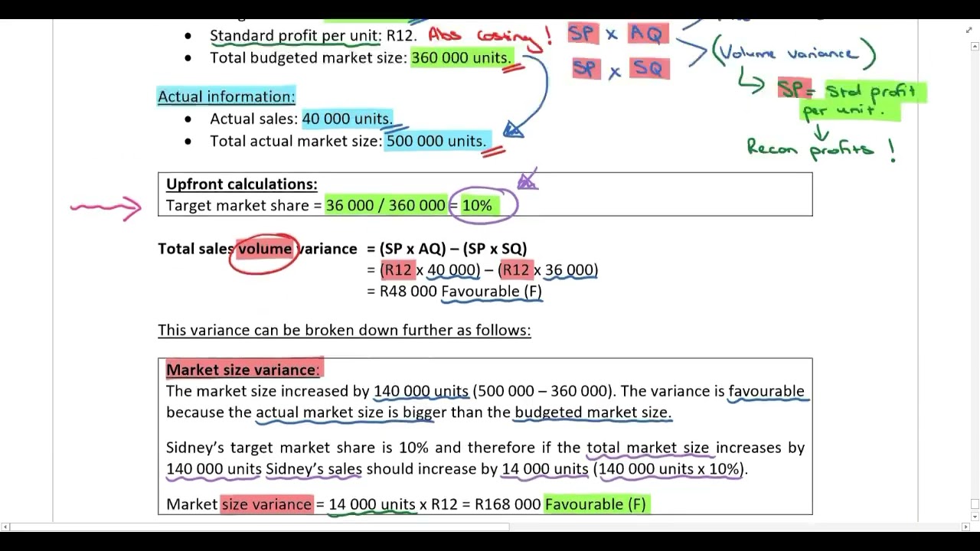Click the text 'Total sales volume variance'
Viewport: 980px width, 551px height.
click(x=257, y=249)
